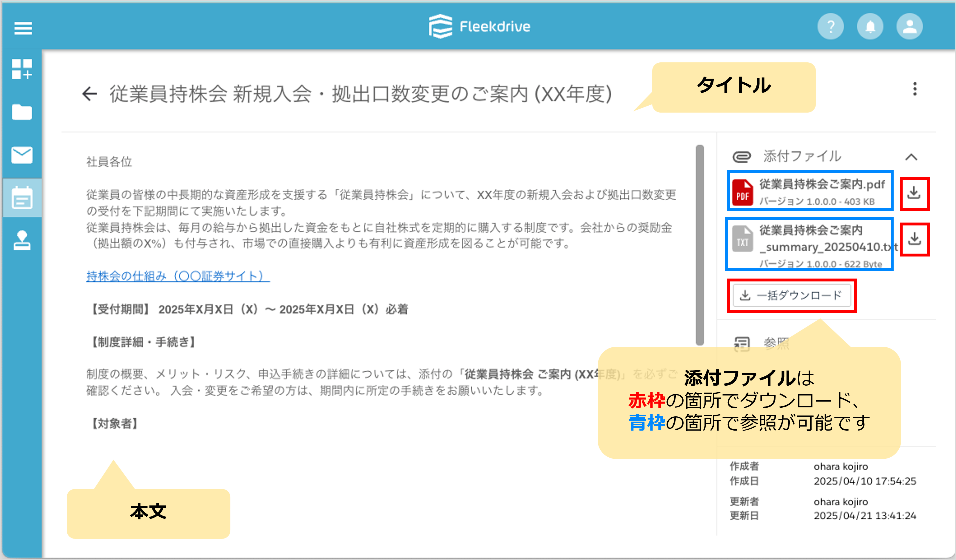Click created date 2025/04/10 17:54:25

865,481
